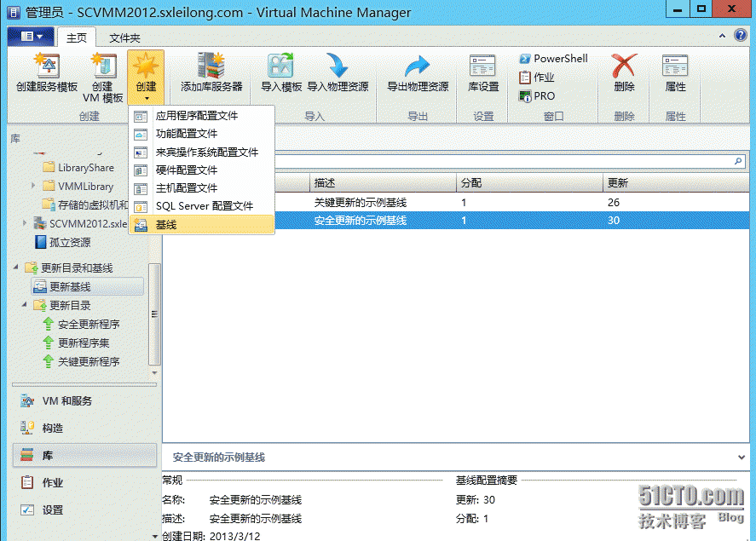This screenshot has height=541, width=756.
Task: Open the 属性 ribbon icon
Action: coord(675,73)
